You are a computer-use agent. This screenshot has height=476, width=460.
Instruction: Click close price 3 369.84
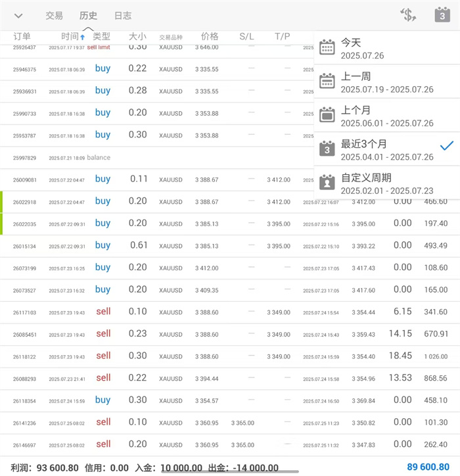363,401
